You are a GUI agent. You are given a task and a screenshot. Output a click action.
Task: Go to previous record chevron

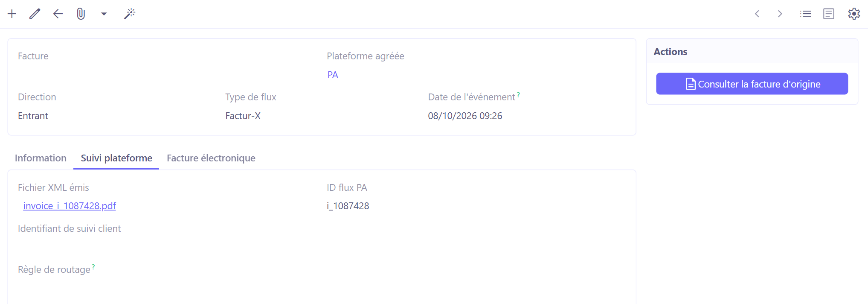point(757,14)
